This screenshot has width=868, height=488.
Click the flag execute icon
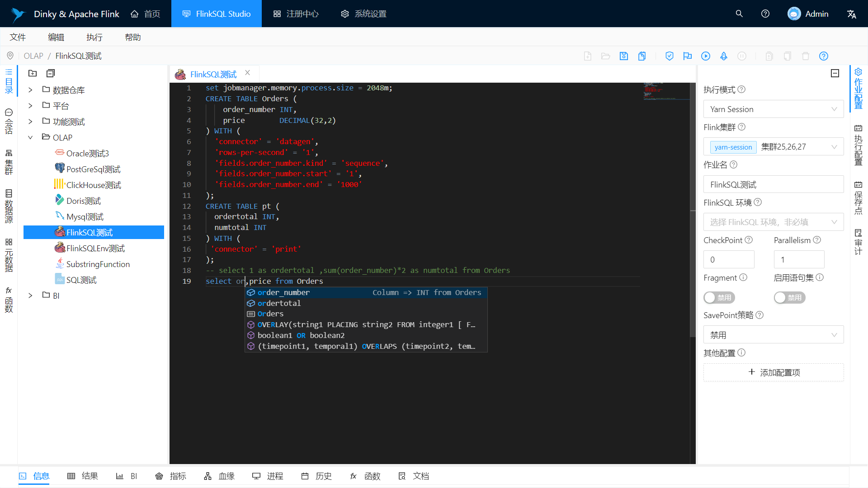point(688,56)
